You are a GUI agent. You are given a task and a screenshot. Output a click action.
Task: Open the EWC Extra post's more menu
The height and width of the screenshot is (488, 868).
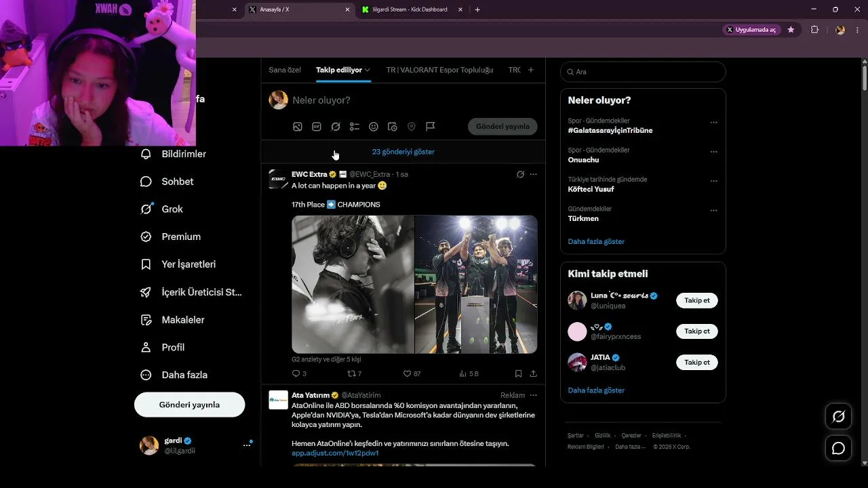point(533,174)
